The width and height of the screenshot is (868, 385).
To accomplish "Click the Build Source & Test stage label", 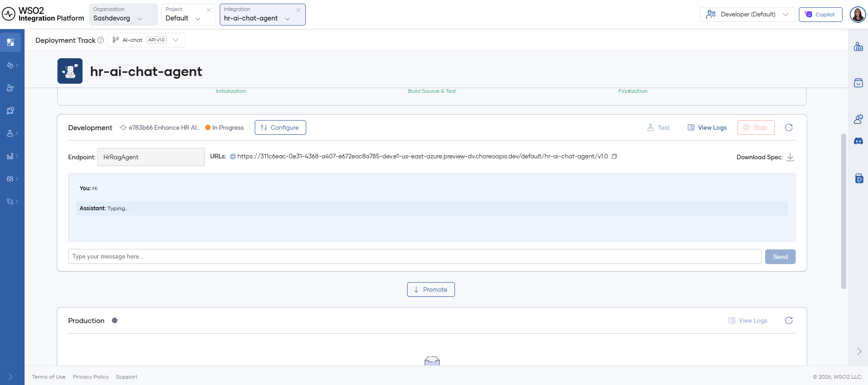I will [432, 91].
